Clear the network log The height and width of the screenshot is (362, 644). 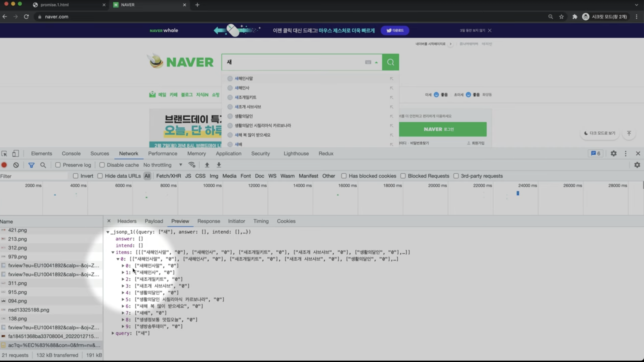pyautogui.click(x=16, y=165)
